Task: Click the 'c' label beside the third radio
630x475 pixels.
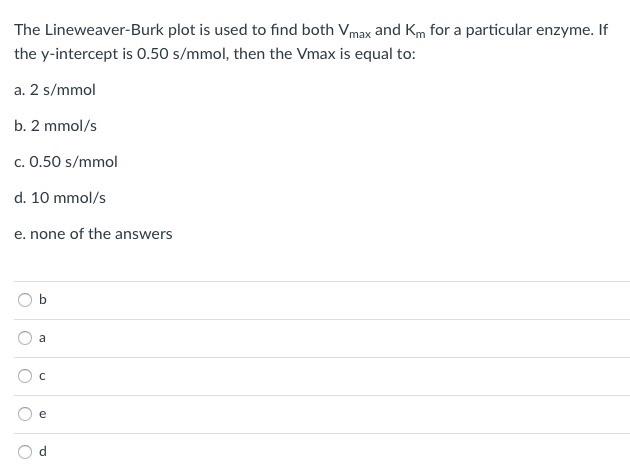Action: pyautogui.click(x=43, y=376)
